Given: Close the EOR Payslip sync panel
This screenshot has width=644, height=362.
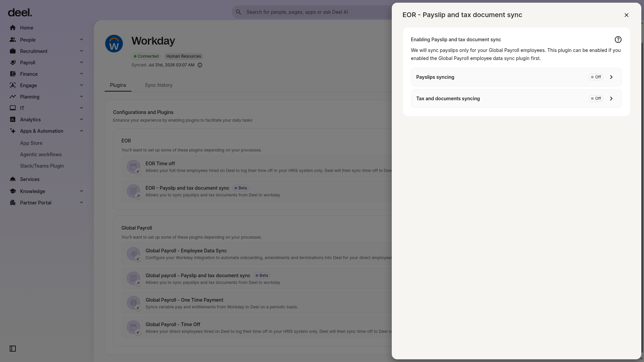Looking at the screenshot, I should (x=626, y=15).
